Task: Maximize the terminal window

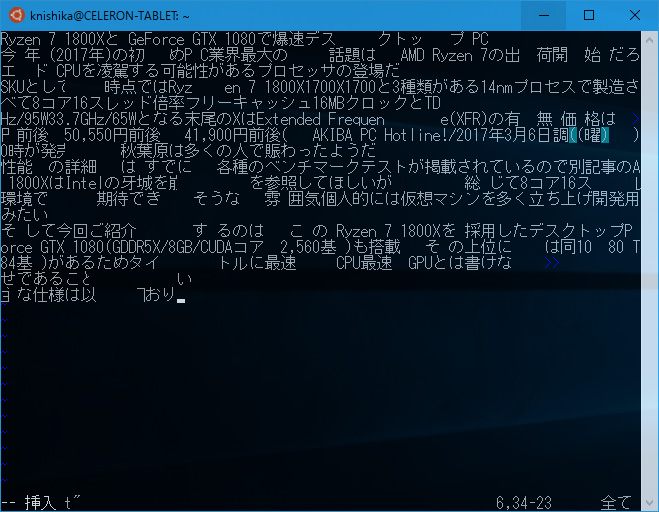Action: point(589,16)
